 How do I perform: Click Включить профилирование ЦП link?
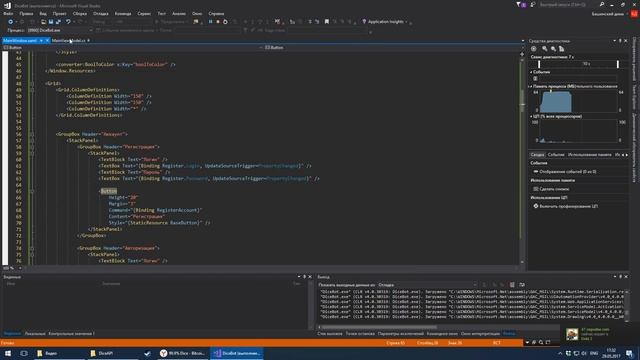point(569,206)
